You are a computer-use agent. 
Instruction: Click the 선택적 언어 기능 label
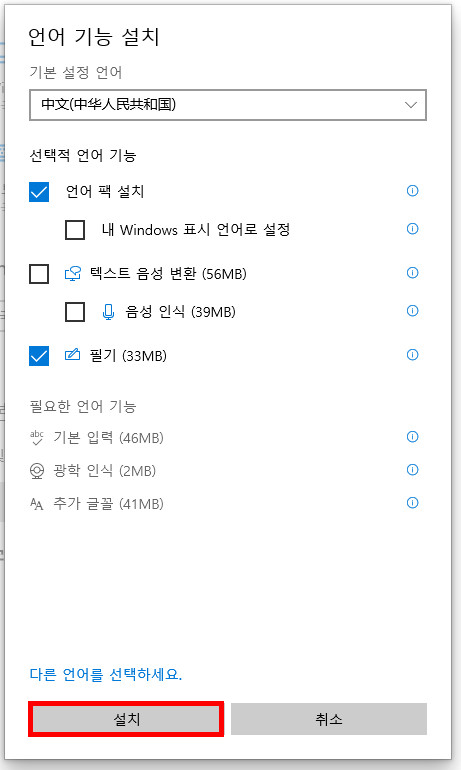coord(82,156)
